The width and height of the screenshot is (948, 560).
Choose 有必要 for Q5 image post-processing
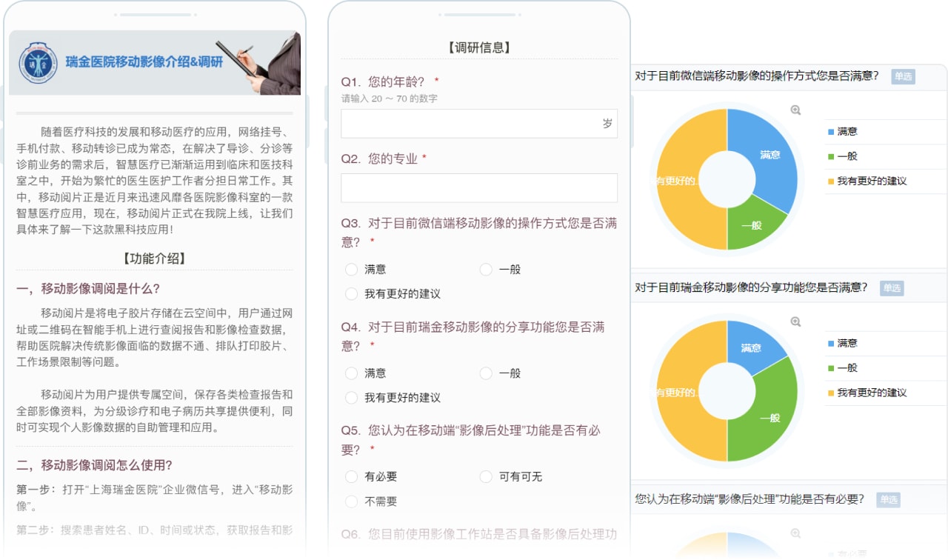click(x=352, y=477)
